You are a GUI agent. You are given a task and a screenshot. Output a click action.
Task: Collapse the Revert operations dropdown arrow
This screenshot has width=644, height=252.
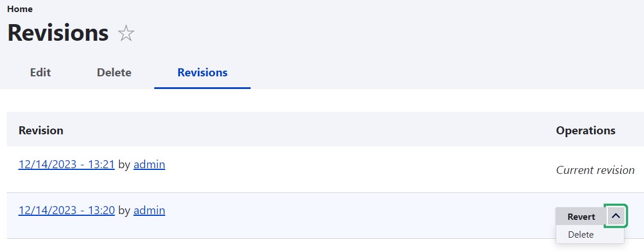tap(616, 216)
